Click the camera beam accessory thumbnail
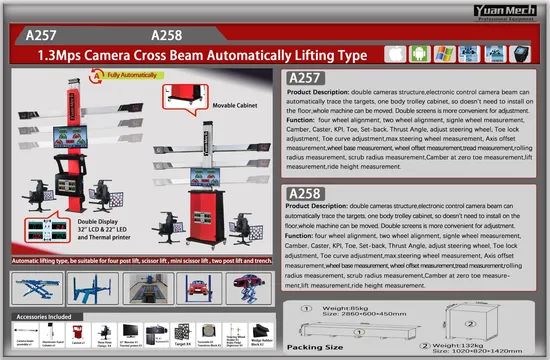550x360 pixels. [25, 335]
